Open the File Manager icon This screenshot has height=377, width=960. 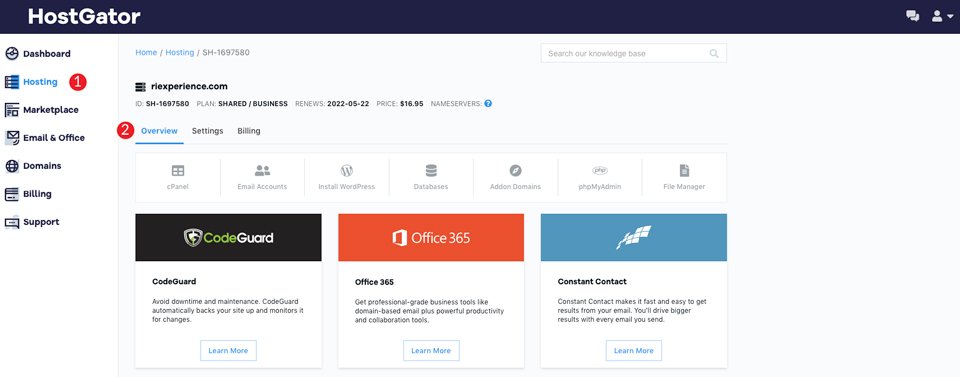pos(684,171)
